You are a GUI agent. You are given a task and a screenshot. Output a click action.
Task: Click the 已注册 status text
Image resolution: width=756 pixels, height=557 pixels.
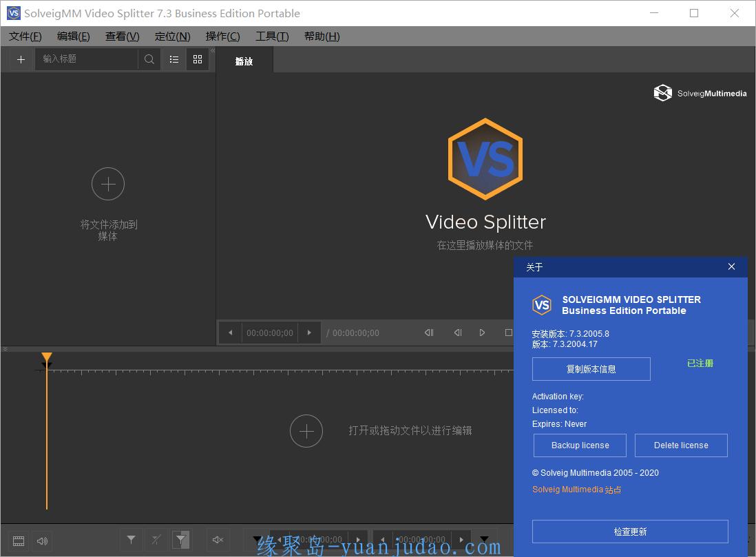700,363
